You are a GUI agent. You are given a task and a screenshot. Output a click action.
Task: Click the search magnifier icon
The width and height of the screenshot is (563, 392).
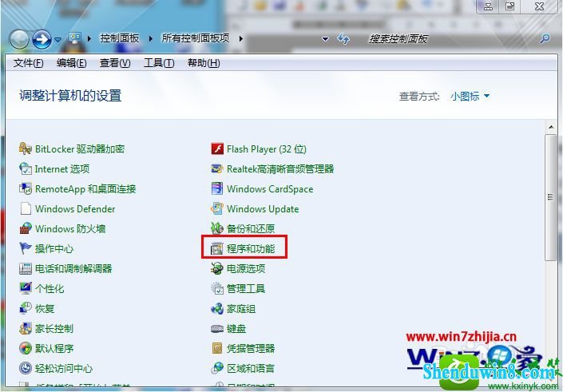click(545, 38)
